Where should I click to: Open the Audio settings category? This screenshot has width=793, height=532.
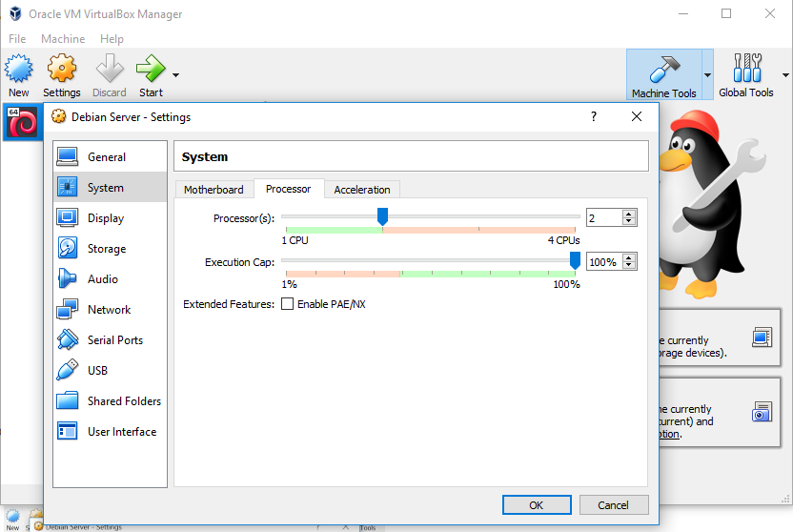110,278
